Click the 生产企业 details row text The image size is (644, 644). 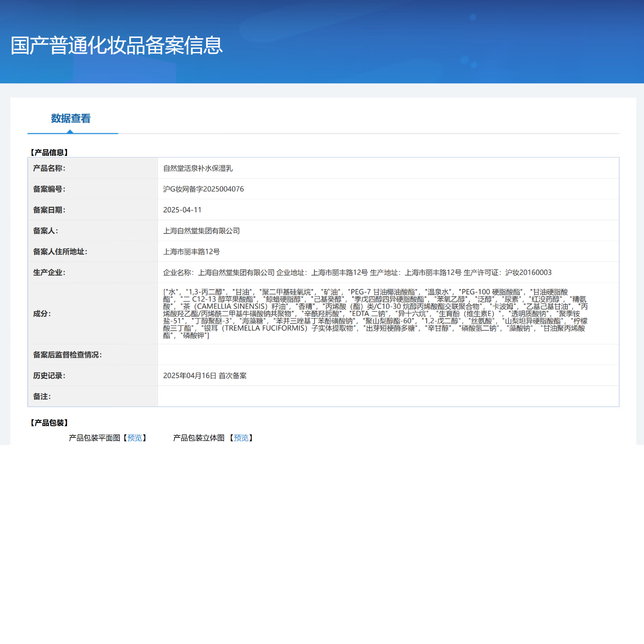click(357, 273)
